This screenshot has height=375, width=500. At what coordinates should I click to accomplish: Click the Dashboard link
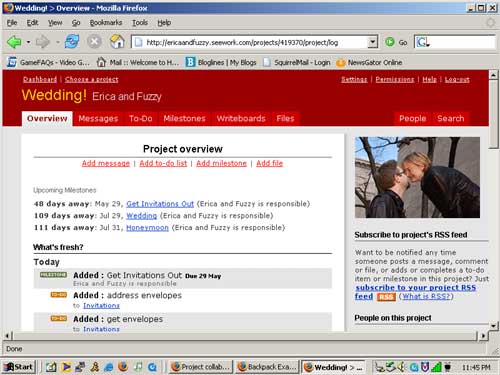[x=40, y=79]
